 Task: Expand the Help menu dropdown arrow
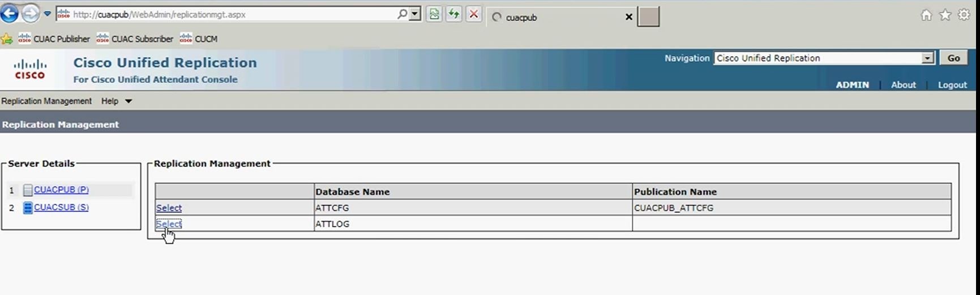(129, 101)
